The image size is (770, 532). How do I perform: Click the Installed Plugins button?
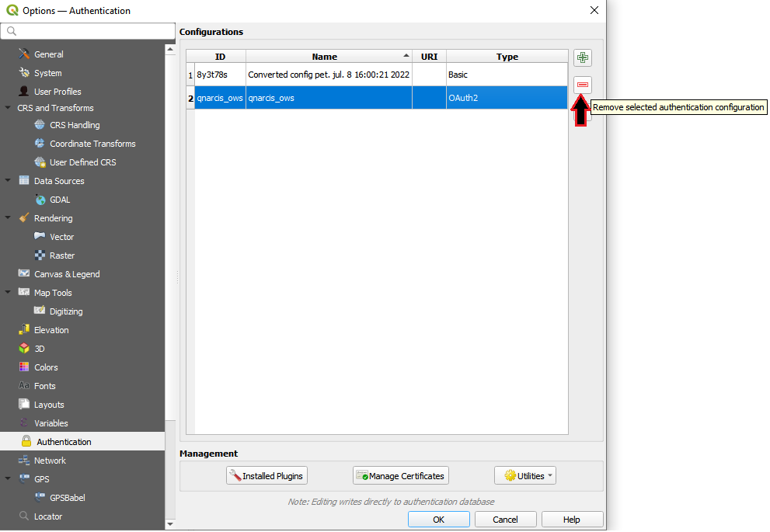(267, 475)
